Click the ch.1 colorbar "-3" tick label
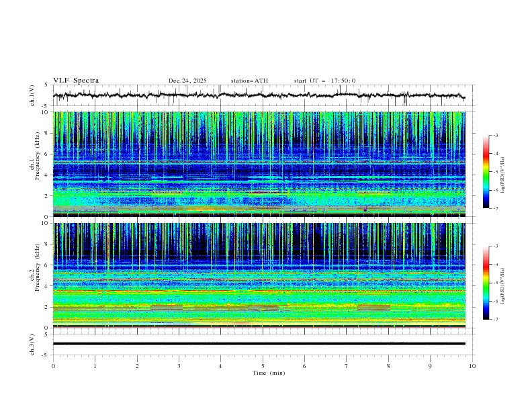 click(496, 136)
